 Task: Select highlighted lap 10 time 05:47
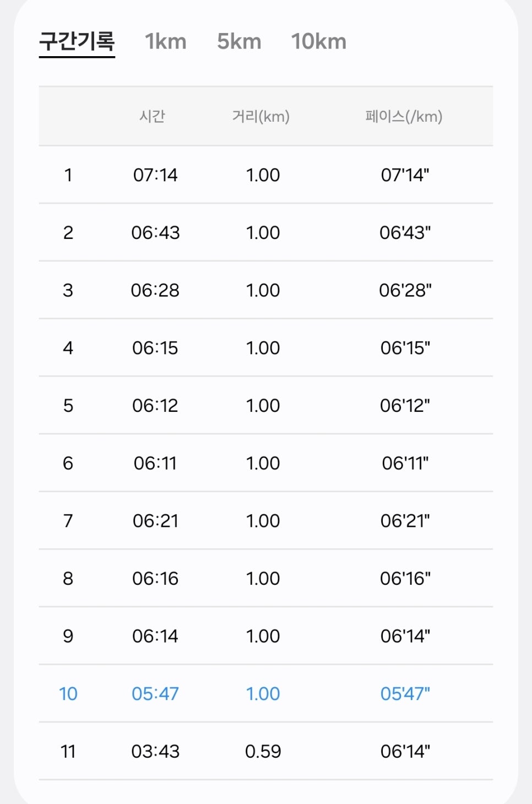coord(155,694)
